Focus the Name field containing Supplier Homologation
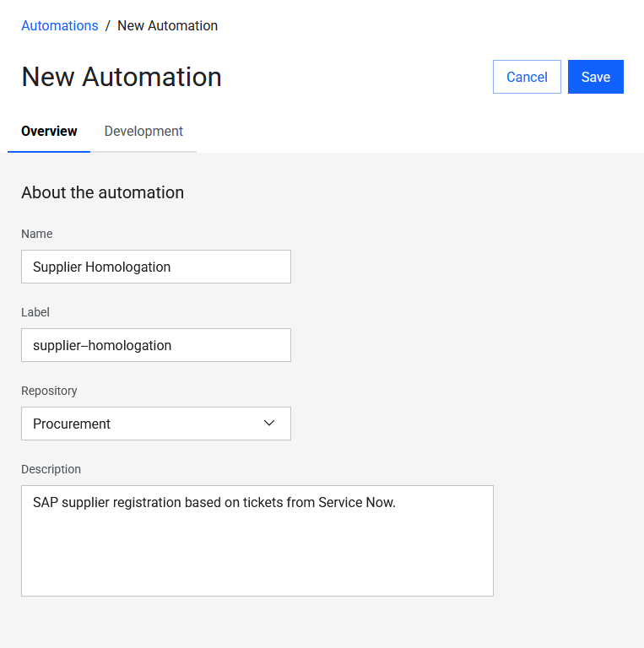The height and width of the screenshot is (648, 644). [x=155, y=267]
